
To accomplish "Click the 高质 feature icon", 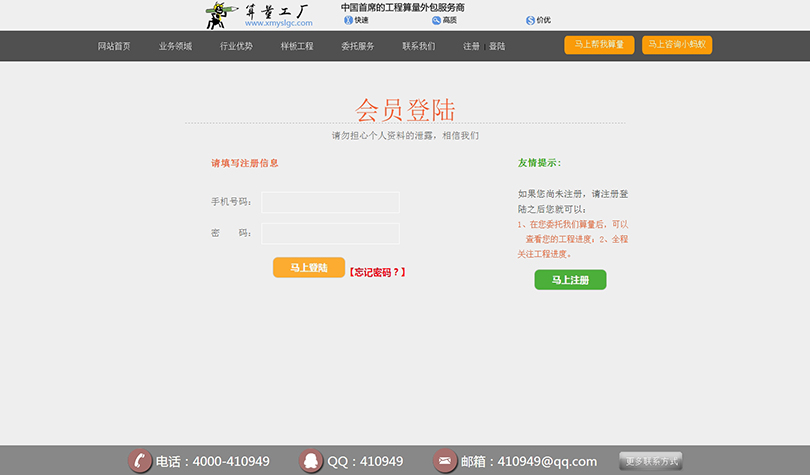I will (436, 20).
